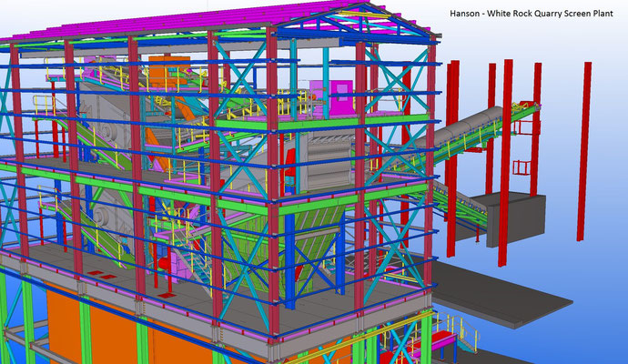This screenshot has width=628, height=364.
Task: Select the gray box under the conveyor end
Action: point(516,219)
